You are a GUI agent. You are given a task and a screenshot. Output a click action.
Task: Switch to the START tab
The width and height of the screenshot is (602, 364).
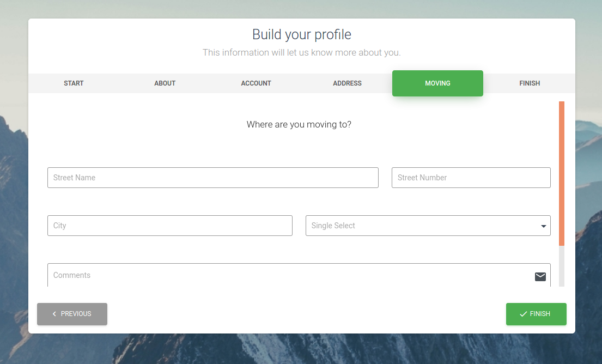74,83
